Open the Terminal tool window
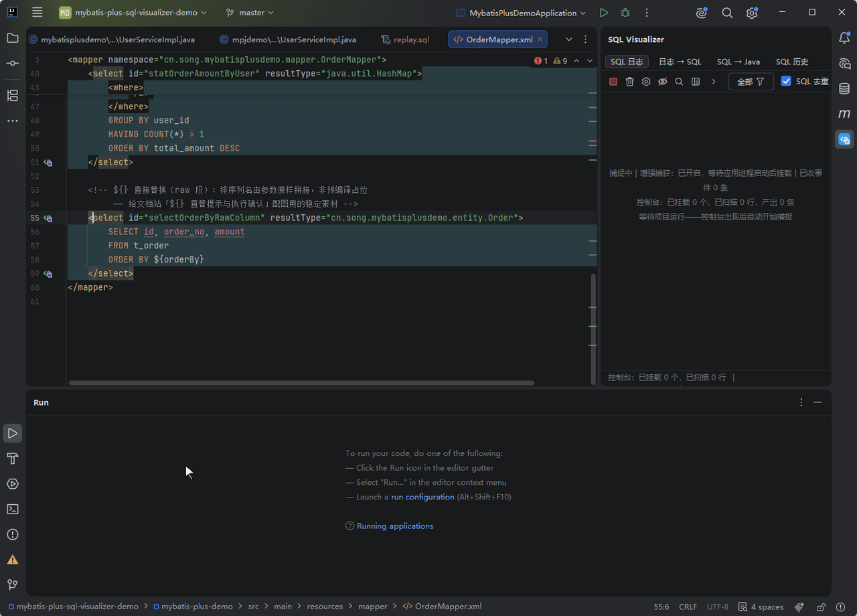Image resolution: width=857 pixels, height=616 pixels. tap(13, 509)
